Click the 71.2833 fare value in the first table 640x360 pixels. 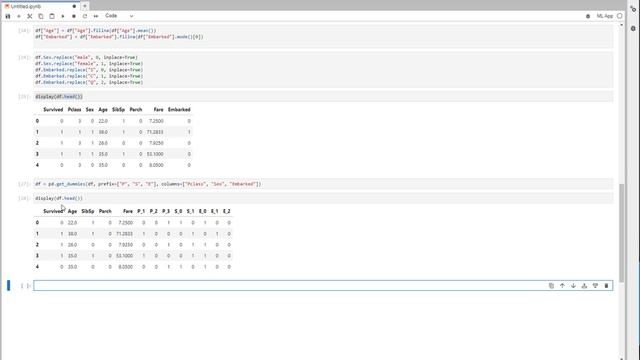coord(155,132)
